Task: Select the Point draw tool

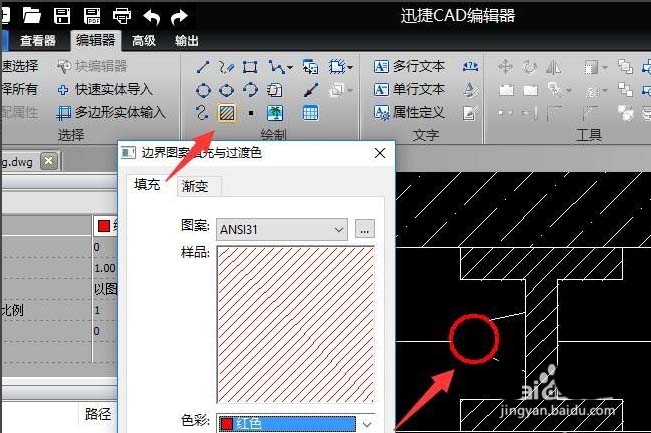Action: click(x=251, y=113)
